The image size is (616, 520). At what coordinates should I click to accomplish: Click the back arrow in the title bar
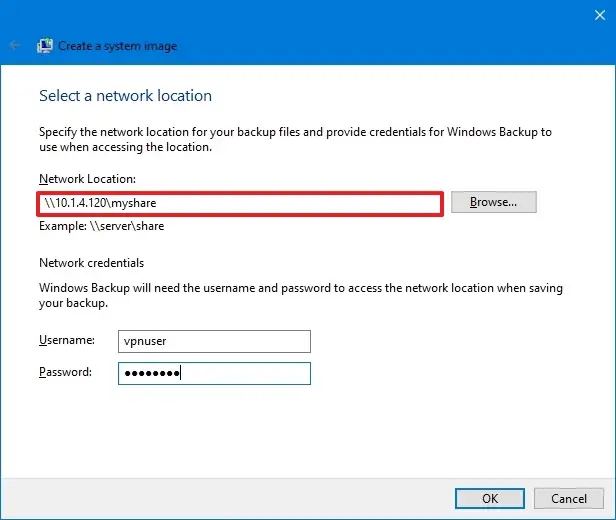click(14, 46)
